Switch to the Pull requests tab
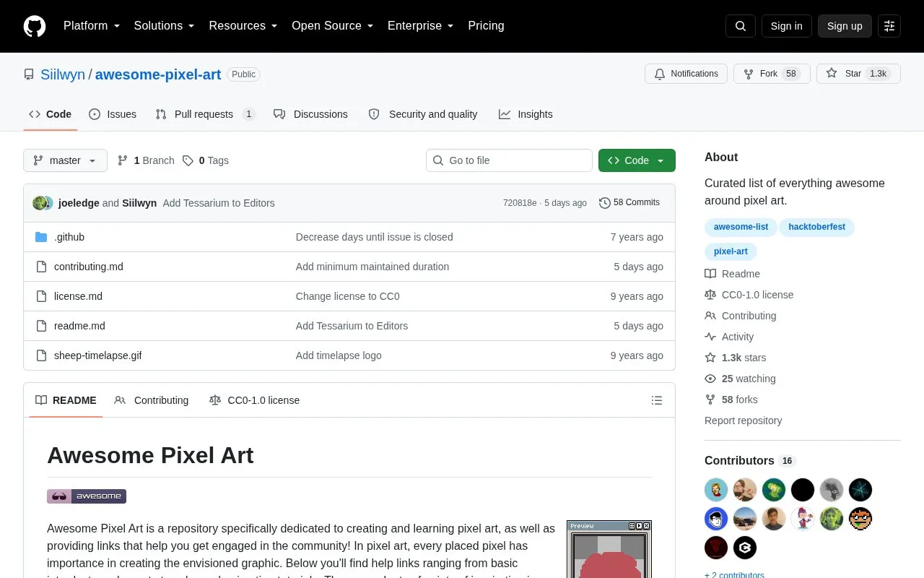 [x=205, y=114]
